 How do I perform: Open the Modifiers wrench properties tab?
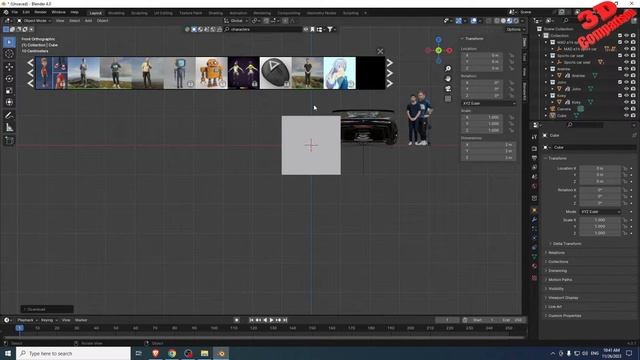click(534, 220)
